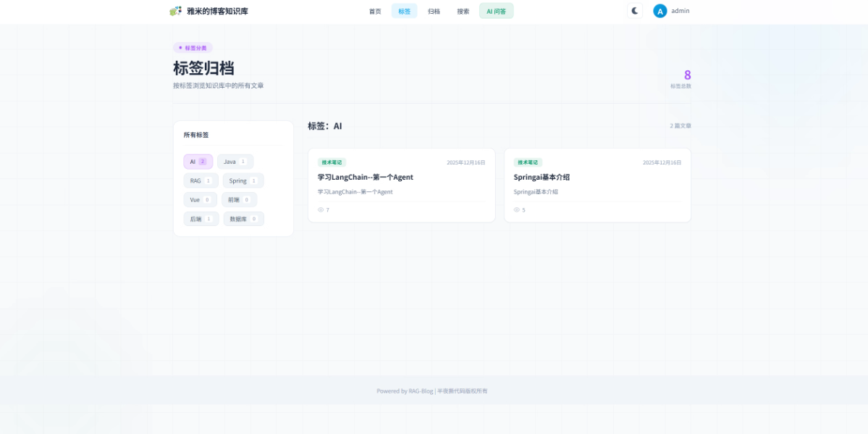This screenshot has width=868, height=434.
Task: Click the eye icon showing 7 views
Action: click(321, 209)
